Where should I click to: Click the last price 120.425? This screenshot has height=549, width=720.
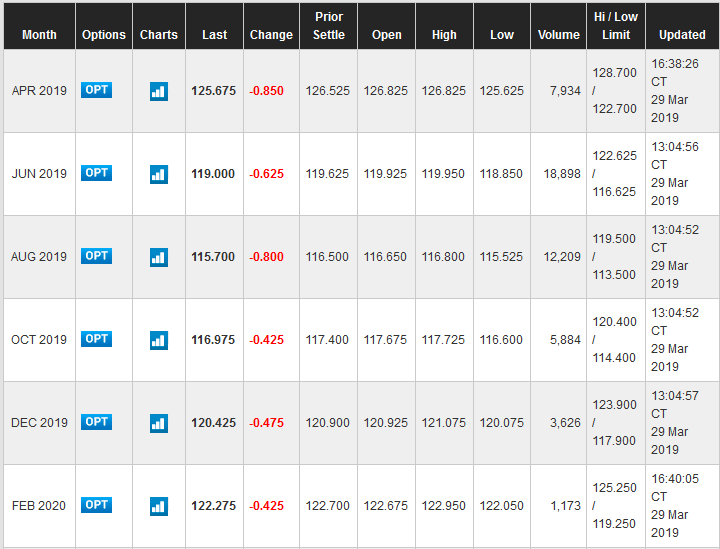tap(214, 423)
